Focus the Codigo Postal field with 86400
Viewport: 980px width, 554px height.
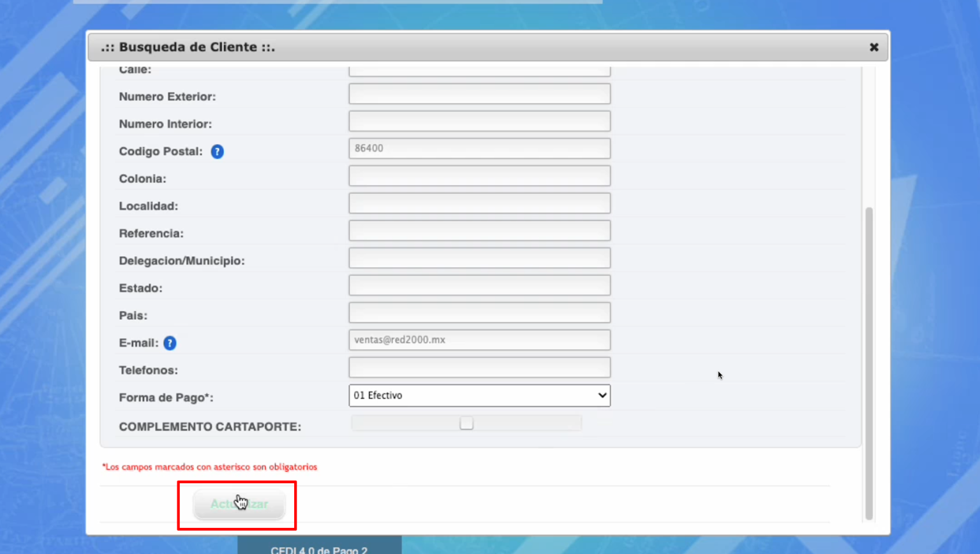tap(479, 149)
